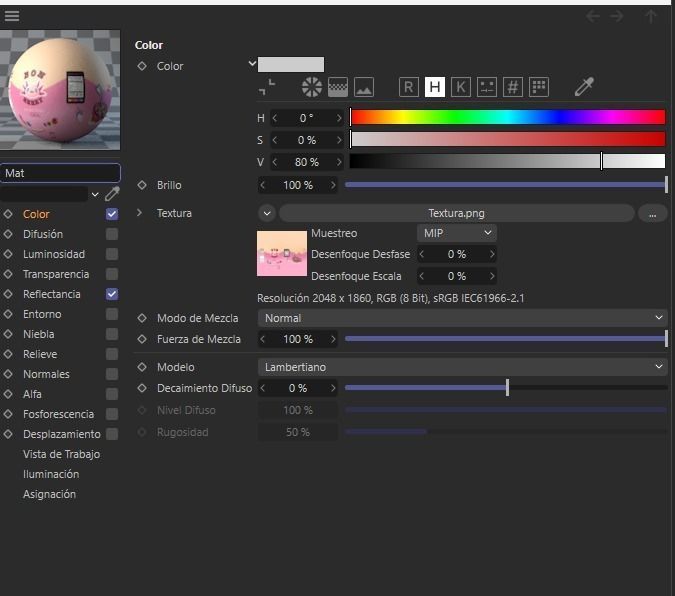Increase Fuerza de Mezcla stepper arrow
This screenshot has height=596, width=675.
(333, 339)
